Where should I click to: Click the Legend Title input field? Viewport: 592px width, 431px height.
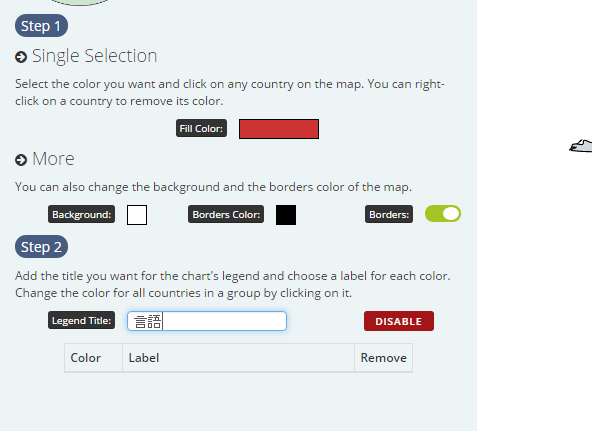click(x=207, y=321)
